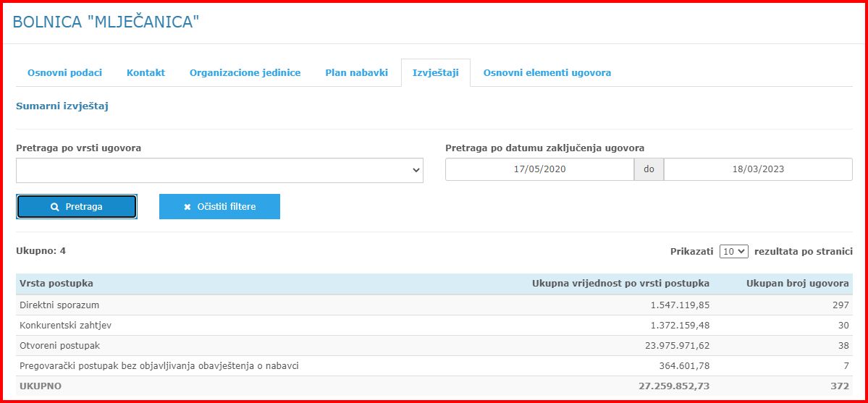868x403 pixels.
Task: Click the X icon on Očistiti filtere
Action: [x=187, y=207]
